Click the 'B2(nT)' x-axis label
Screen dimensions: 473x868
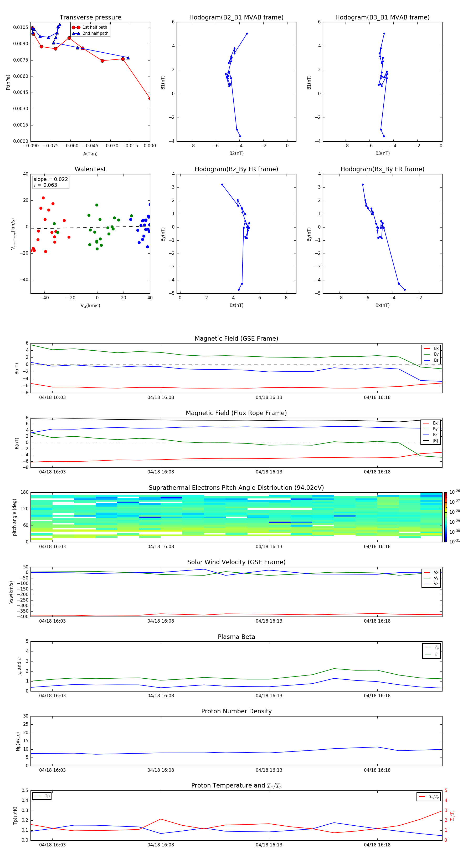coord(236,153)
